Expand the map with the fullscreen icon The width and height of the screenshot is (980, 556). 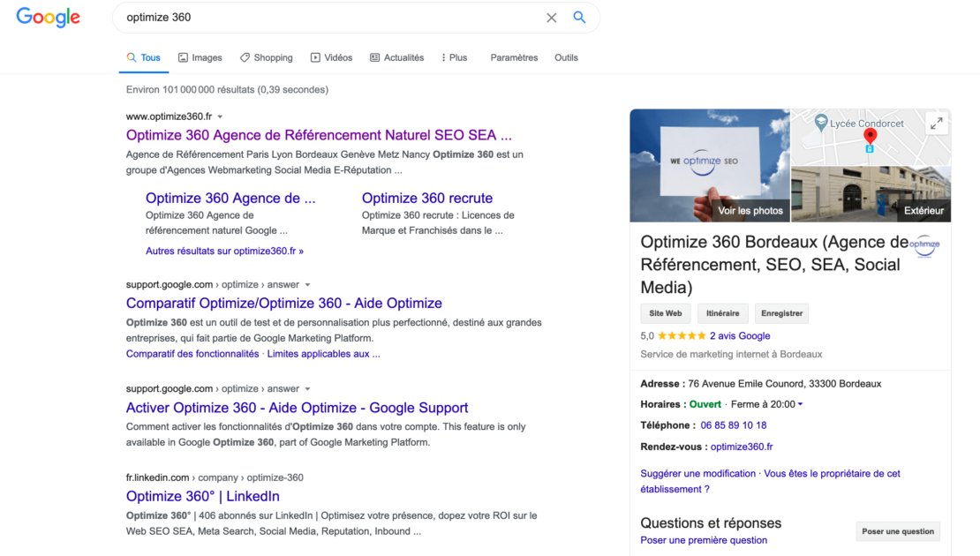(936, 124)
